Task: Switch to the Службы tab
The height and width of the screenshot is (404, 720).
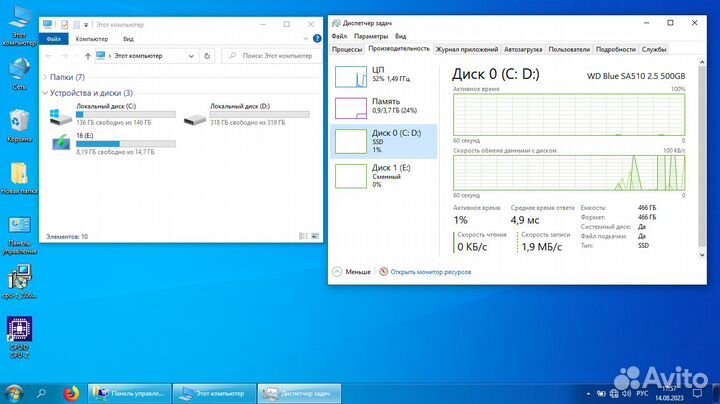Action: (x=654, y=49)
